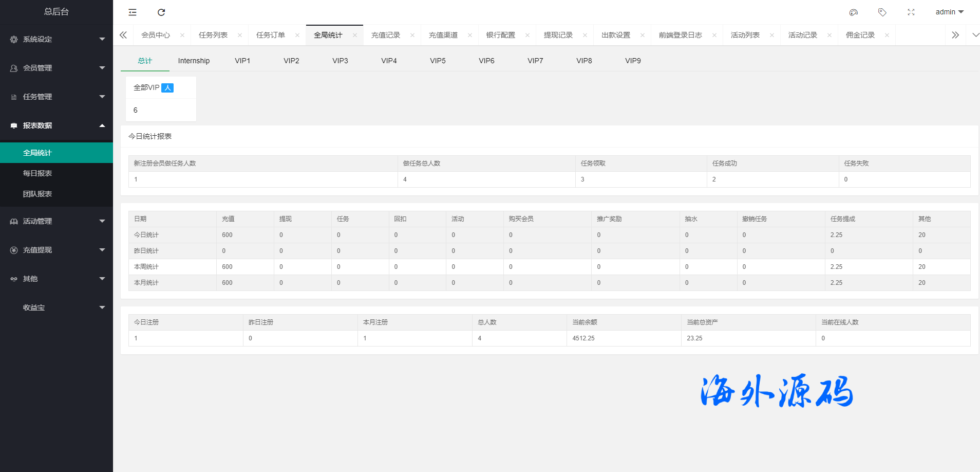Switch to the VIP3 tab
980x472 pixels.
(340, 61)
